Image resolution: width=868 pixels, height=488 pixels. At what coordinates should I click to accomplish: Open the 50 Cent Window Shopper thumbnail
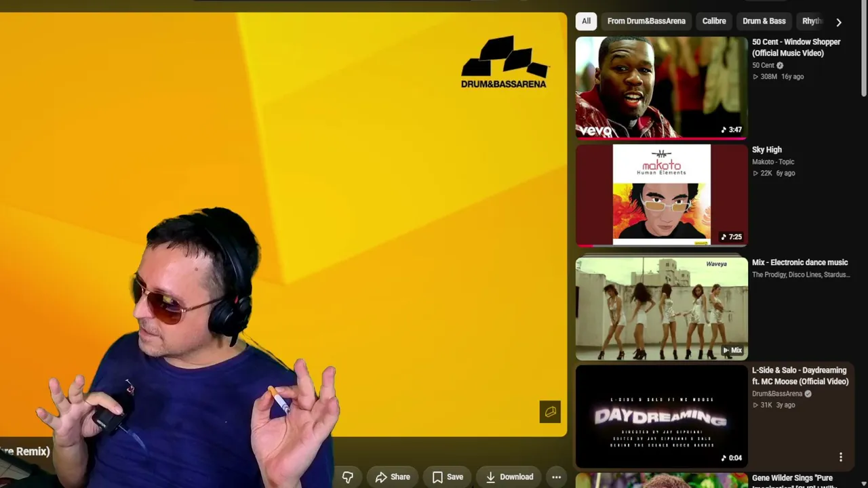[662, 87]
